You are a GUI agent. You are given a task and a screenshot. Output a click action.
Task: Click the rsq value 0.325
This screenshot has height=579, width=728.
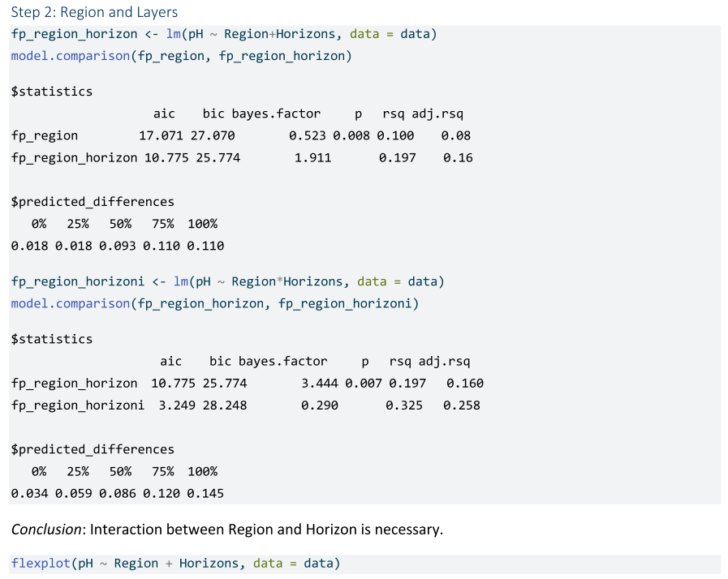pos(403,405)
